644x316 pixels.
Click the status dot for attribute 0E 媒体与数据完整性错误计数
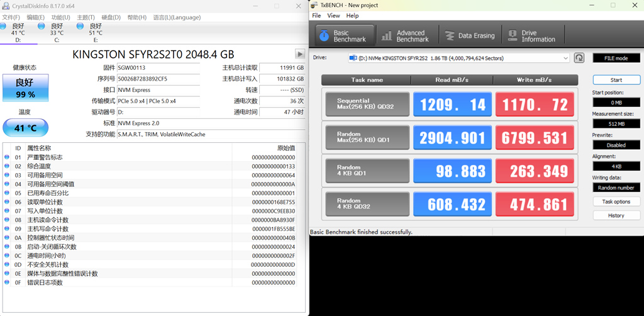(6, 274)
